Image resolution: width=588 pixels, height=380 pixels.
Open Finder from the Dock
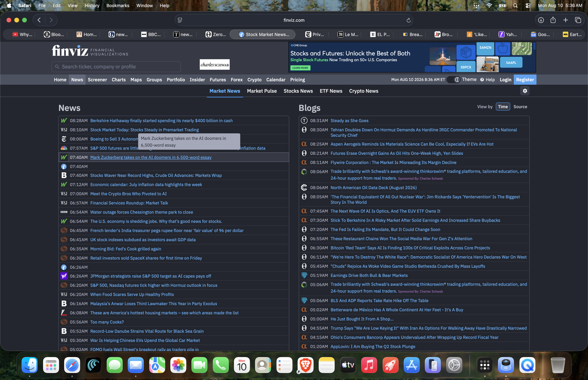pos(30,365)
